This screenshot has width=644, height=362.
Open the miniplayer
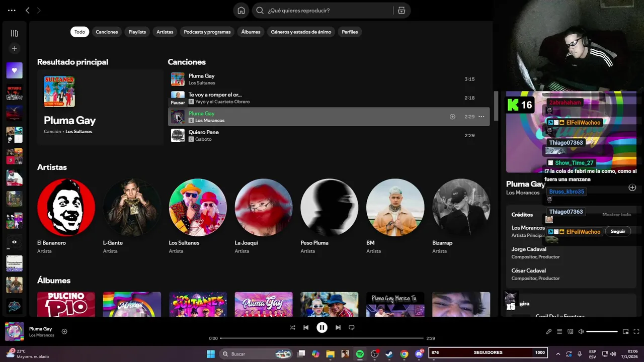click(x=626, y=331)
